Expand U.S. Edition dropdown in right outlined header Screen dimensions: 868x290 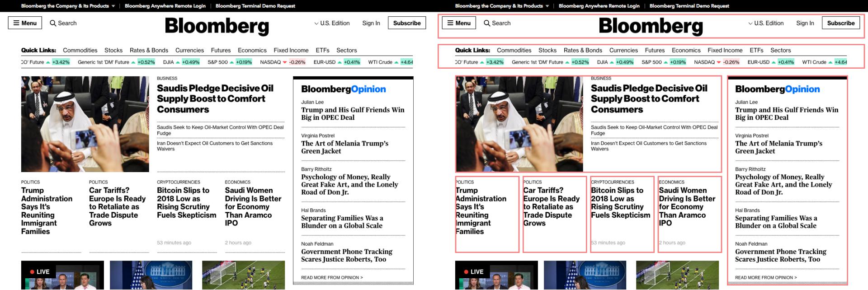click(766, 23)
